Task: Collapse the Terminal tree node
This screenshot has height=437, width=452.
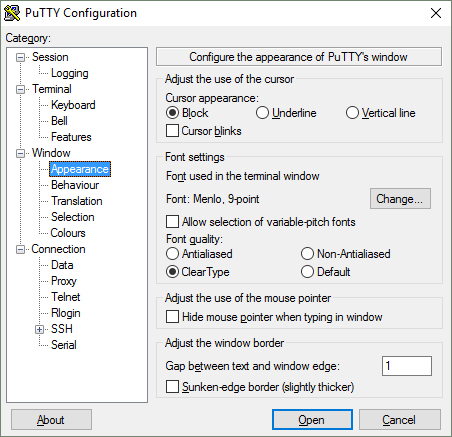Action: (x=21, y=90)
